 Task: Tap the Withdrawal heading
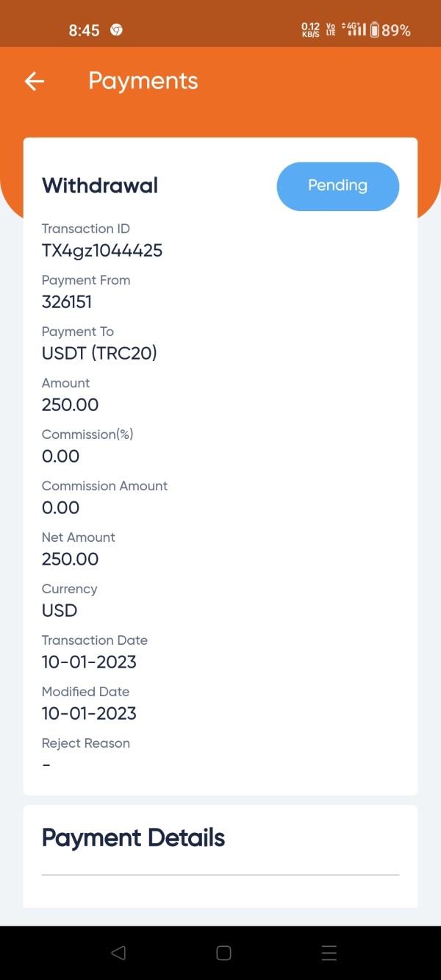click(100, 185)
